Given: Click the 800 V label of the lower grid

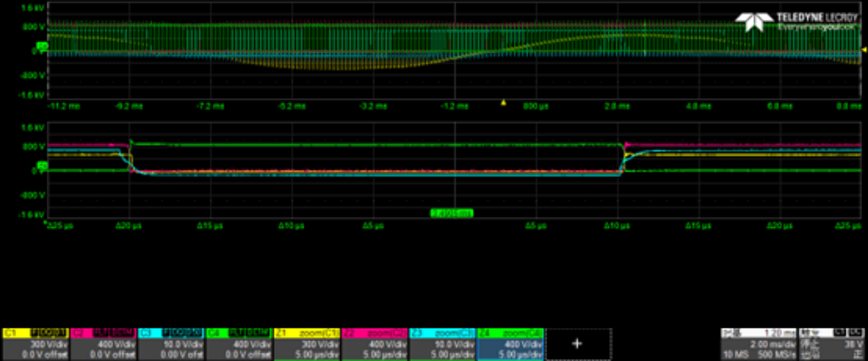Looking at the screenshot, I should tap(33, 146).
